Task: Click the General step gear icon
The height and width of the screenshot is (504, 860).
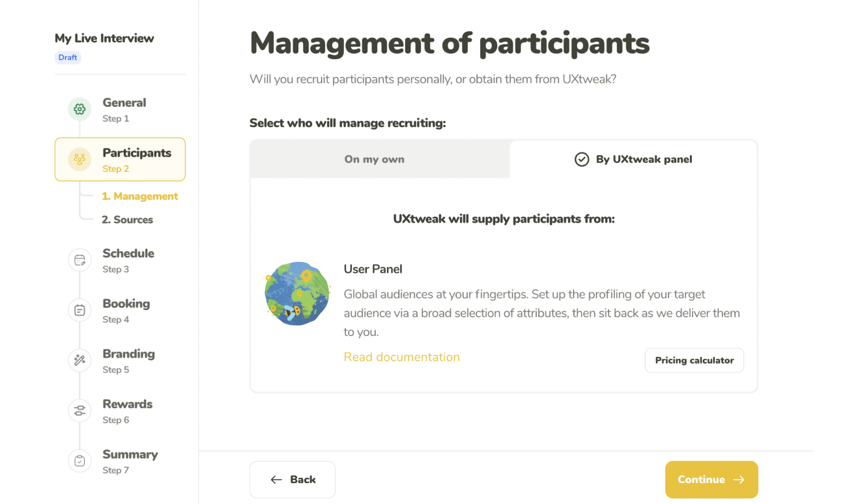Action: (79, 109)
